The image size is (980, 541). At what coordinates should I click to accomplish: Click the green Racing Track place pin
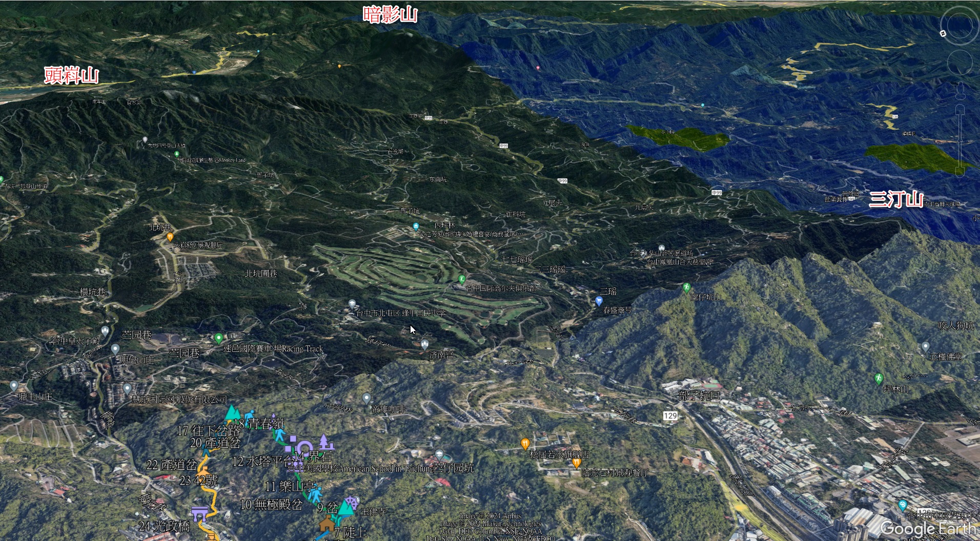click(219, 338)
